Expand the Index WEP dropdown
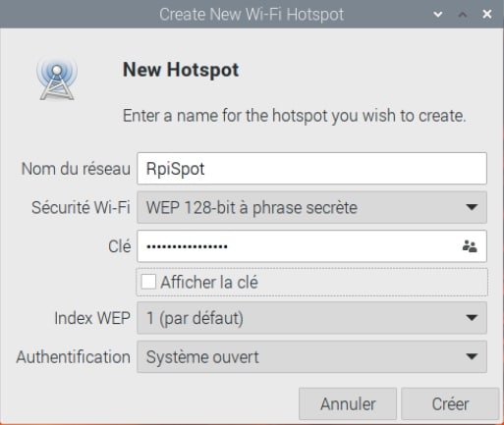 point(311,318)
